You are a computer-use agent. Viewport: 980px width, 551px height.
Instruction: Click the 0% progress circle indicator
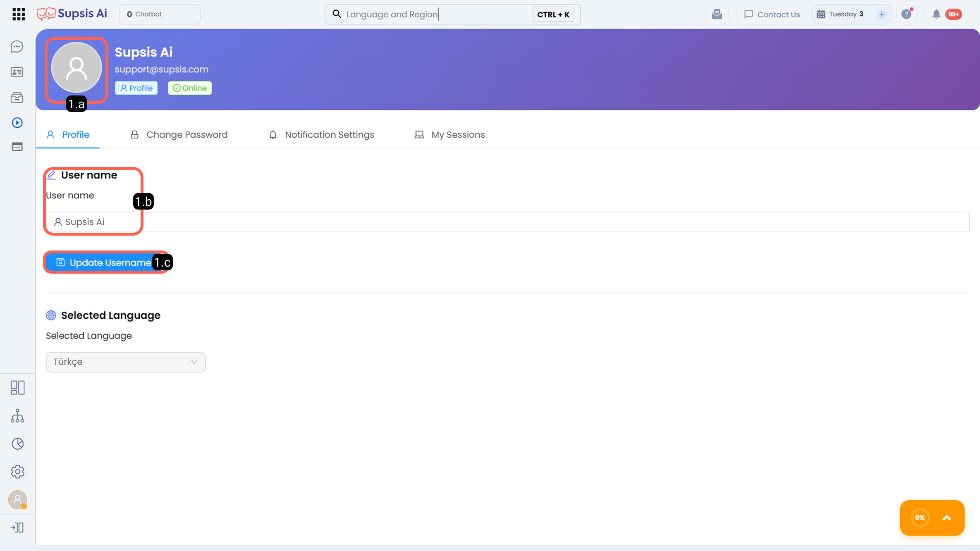pos(920,518)
